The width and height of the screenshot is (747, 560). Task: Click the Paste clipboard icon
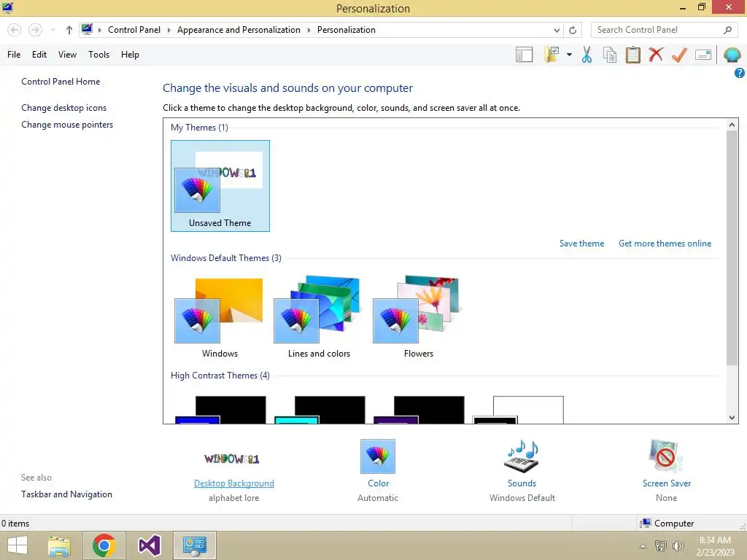632,55
